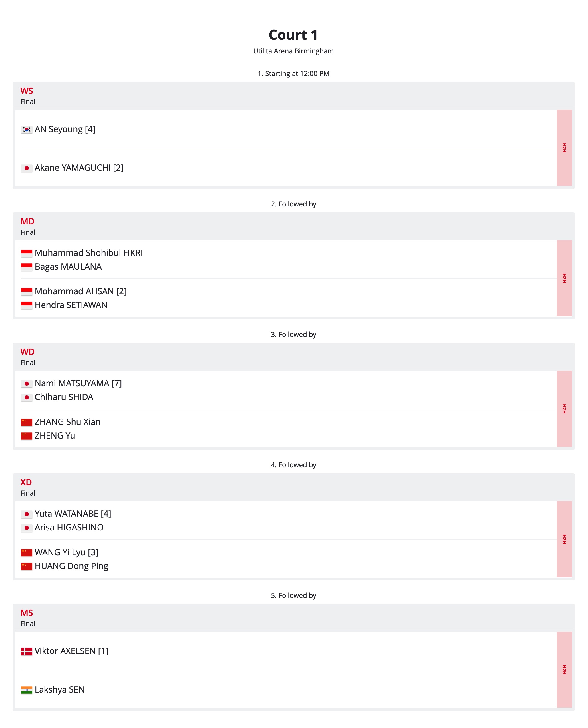Click the Denmark flag beside Viktor AXELSEN

point(27,651)
